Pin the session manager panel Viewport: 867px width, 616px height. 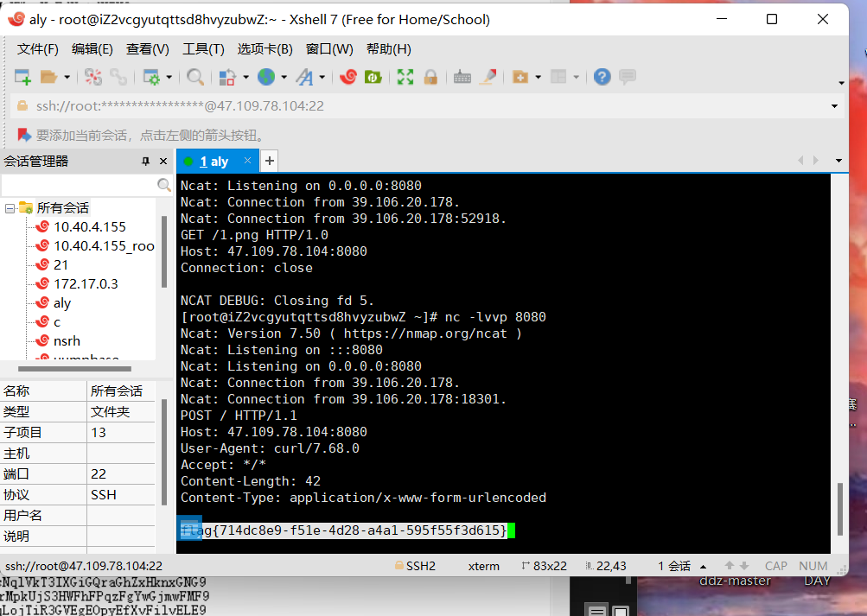pos(146,162)
